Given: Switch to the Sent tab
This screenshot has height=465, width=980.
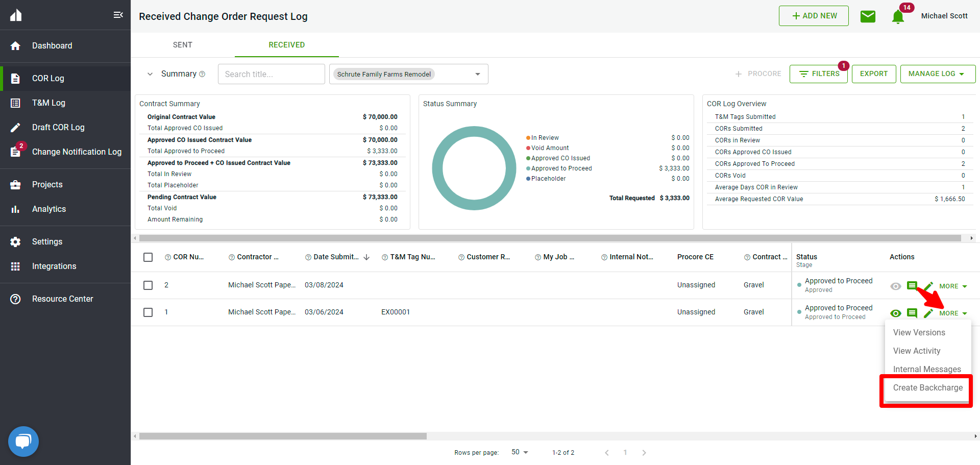Looking at the screenshot, I should click(182, 45).
